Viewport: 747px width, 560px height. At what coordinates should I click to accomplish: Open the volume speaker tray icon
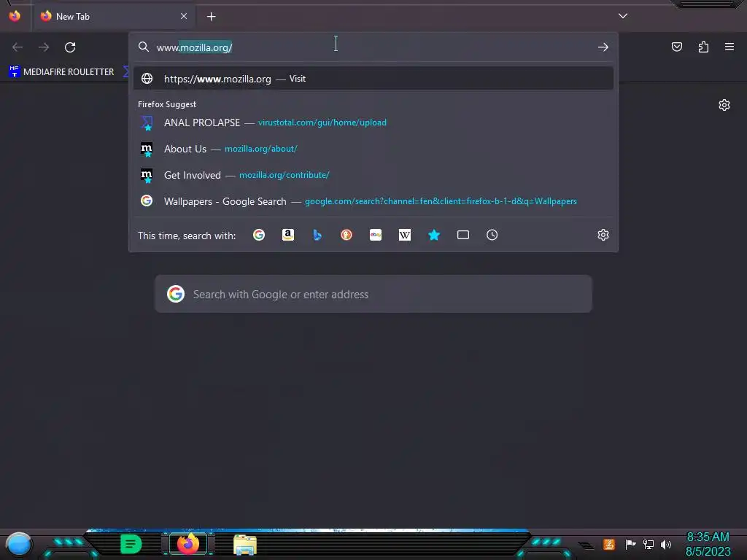coord(666,544)
